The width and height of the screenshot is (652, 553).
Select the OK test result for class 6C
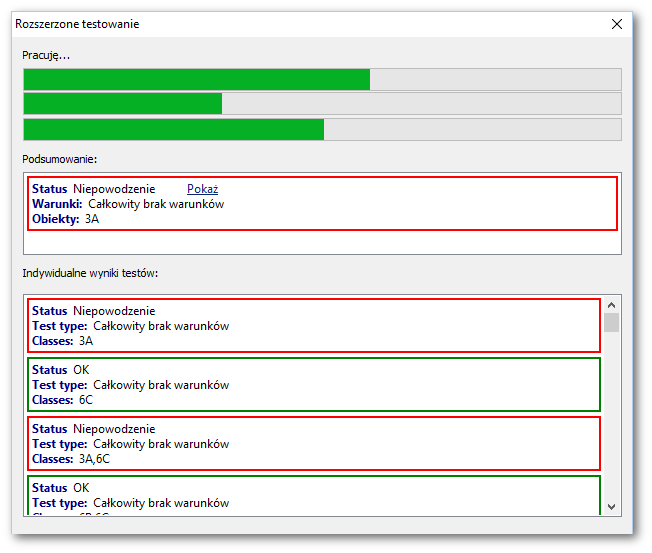coord(315,385)
